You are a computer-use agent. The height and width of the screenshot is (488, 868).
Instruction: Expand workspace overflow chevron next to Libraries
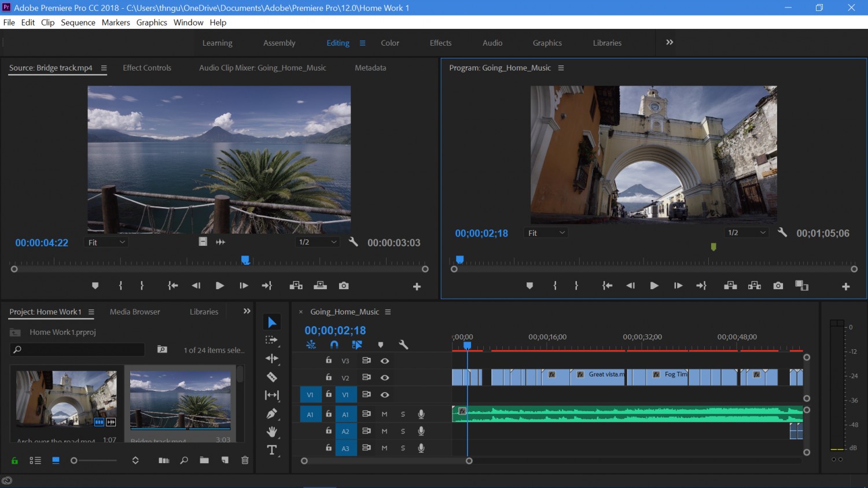pos(670,42)
